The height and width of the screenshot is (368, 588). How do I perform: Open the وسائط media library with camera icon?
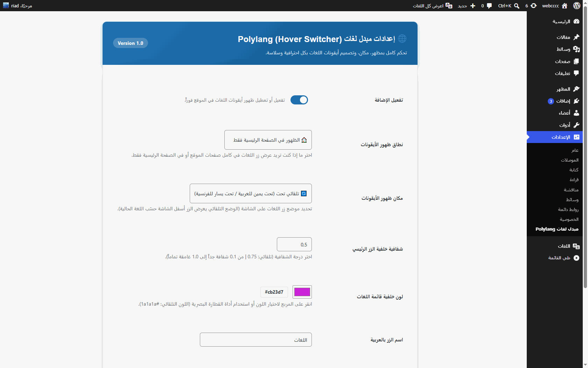555,49
